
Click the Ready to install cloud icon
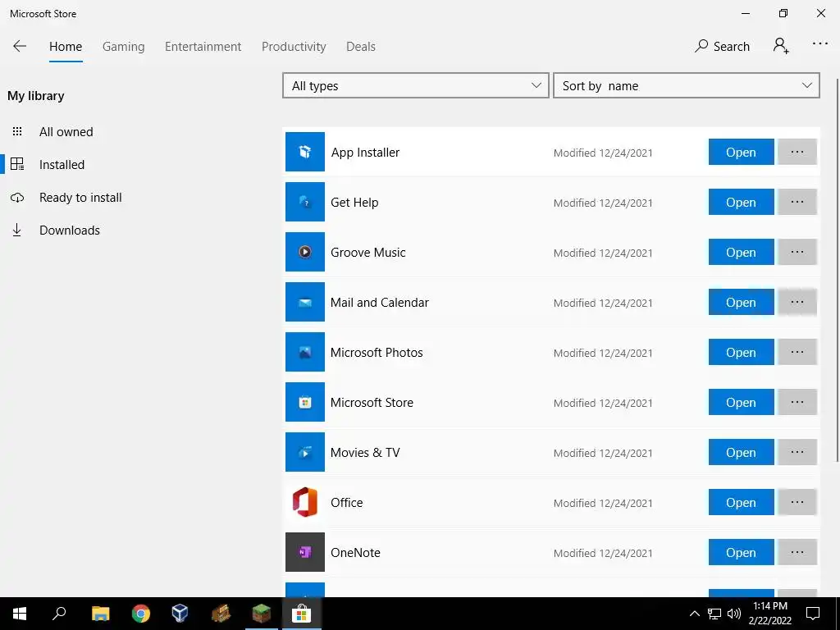click(17, 198)
